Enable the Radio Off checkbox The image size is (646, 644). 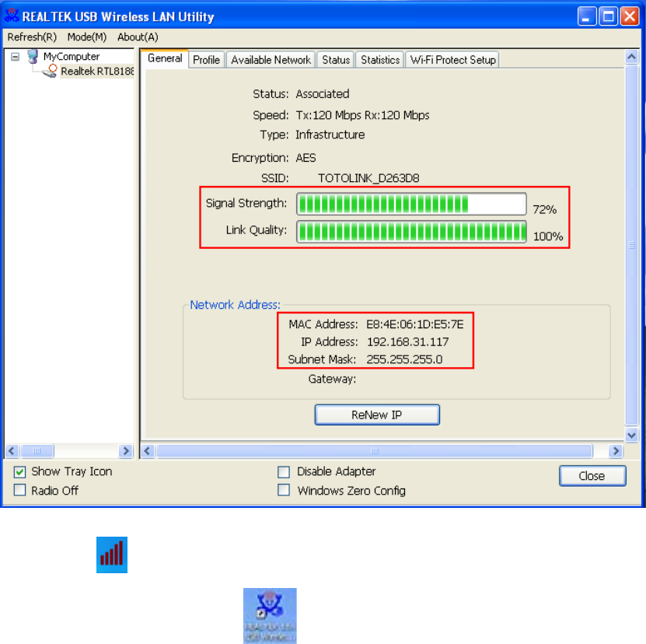[19, 490]
